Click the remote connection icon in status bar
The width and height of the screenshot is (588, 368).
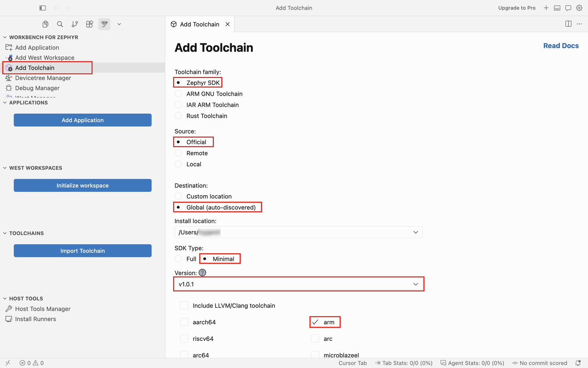pyautogui.click(x=8, y=363)
